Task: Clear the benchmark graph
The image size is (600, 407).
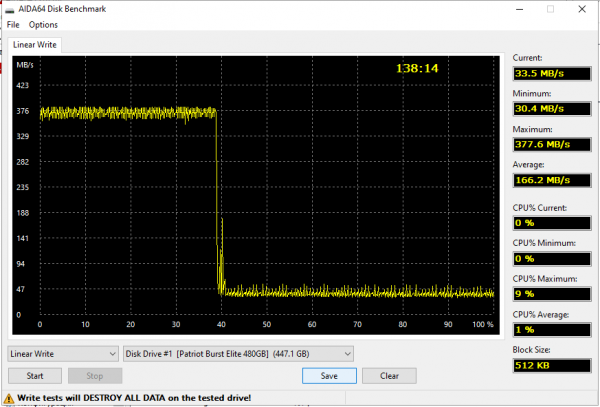Action: tap(389, 376)
